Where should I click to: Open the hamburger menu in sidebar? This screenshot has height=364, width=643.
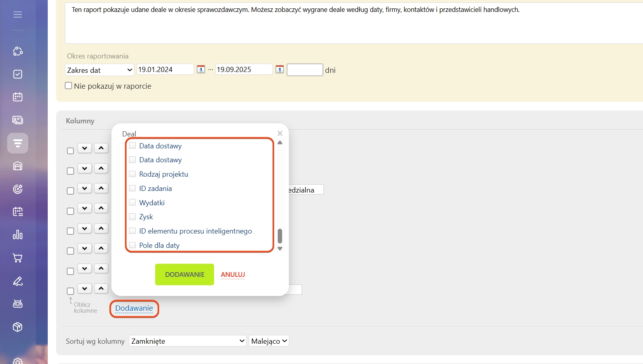coord(18,15)
